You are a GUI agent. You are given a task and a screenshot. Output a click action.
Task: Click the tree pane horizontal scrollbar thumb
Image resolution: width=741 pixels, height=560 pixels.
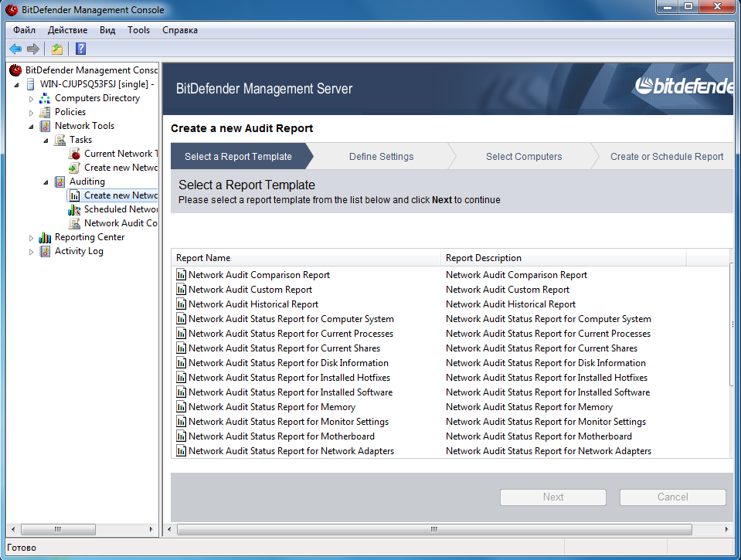(58, 529)
